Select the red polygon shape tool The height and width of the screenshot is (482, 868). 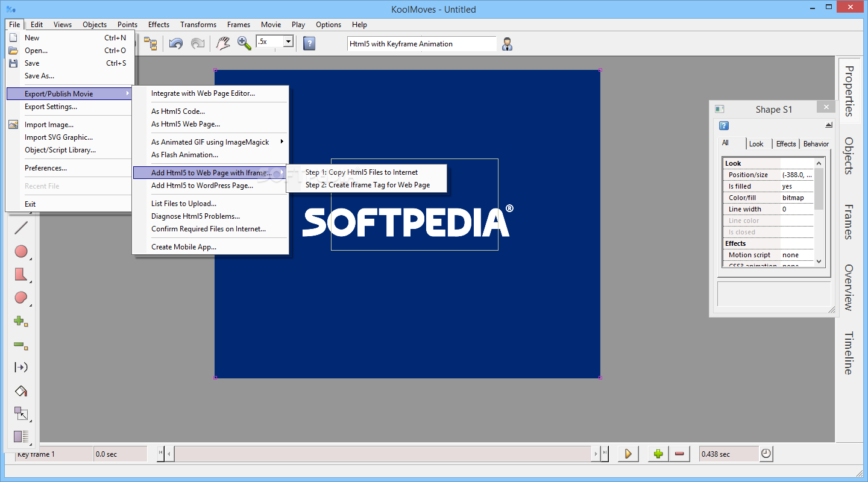click(x=21, y=275)
